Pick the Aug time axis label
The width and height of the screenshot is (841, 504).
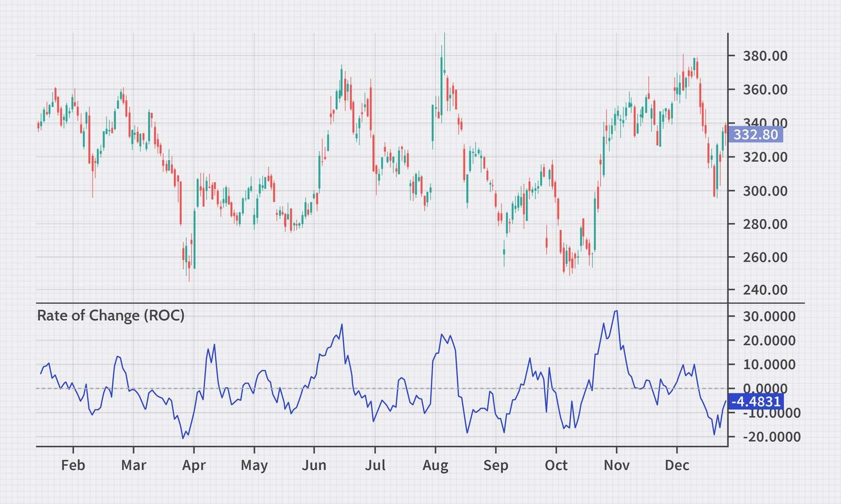pos(435,465)
